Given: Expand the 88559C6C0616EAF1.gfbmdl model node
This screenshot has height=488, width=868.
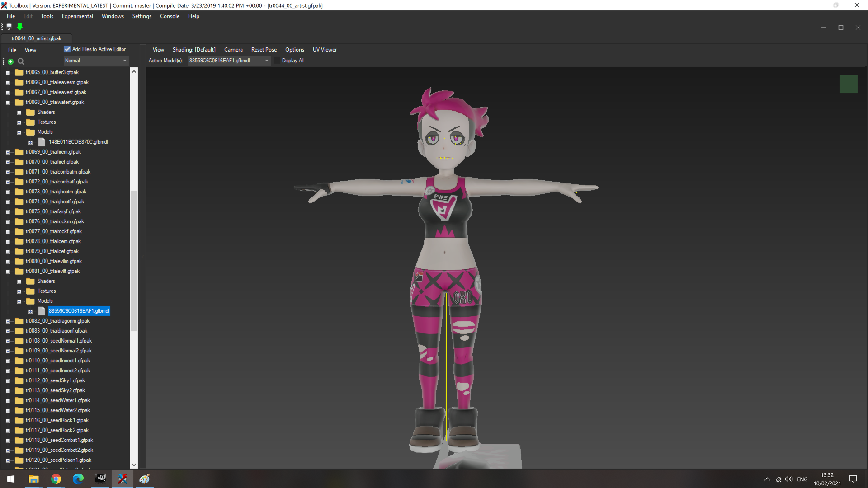Looking at the screenshot, I should coord(31,311).
